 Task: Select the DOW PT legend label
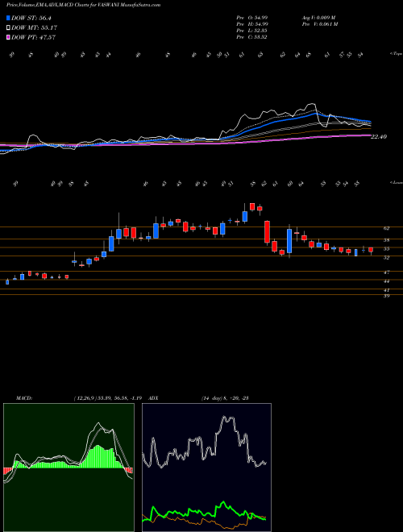tap(33, 37)
